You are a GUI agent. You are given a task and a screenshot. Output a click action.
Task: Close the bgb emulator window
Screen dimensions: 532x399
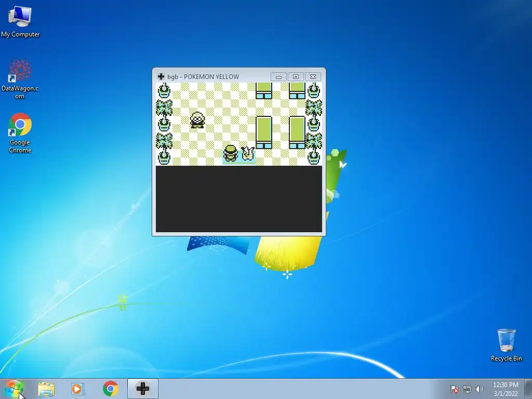point(313,77)
